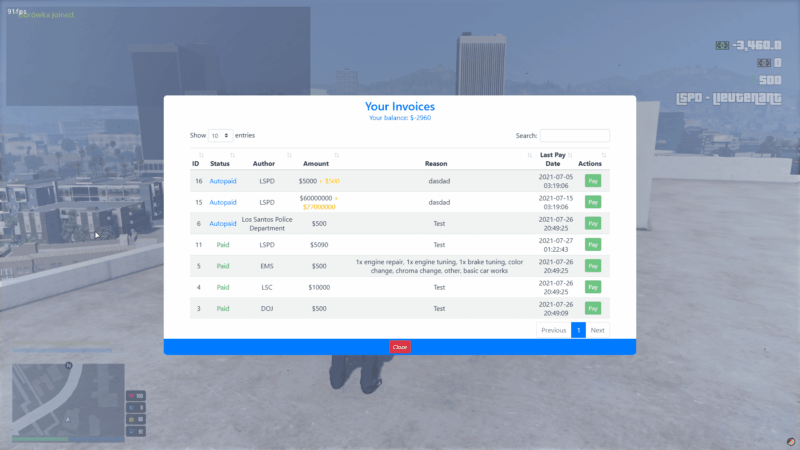
Task: Go to Previous page
Action: click(554, 331)
